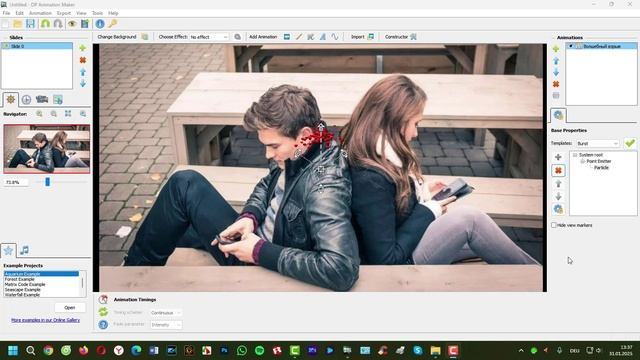Zoom in using Navigator magnifier plus

coord(39,114)
